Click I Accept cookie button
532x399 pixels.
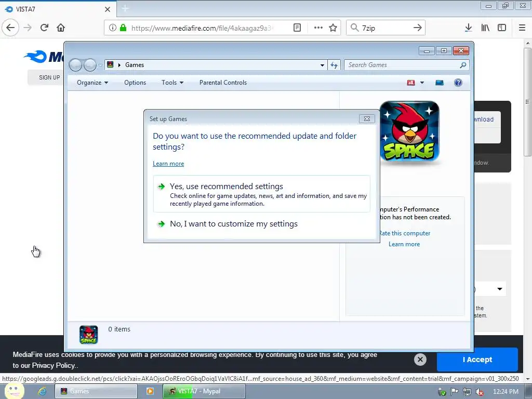coord(477,360)
